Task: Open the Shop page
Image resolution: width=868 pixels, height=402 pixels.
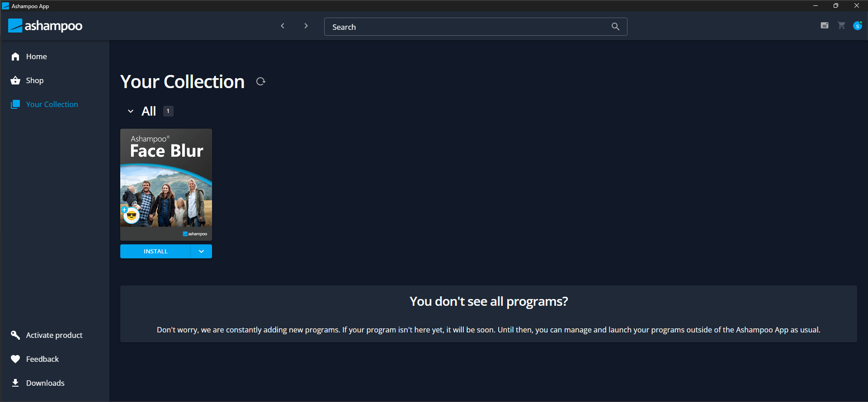Action: (x=34, y=80)
